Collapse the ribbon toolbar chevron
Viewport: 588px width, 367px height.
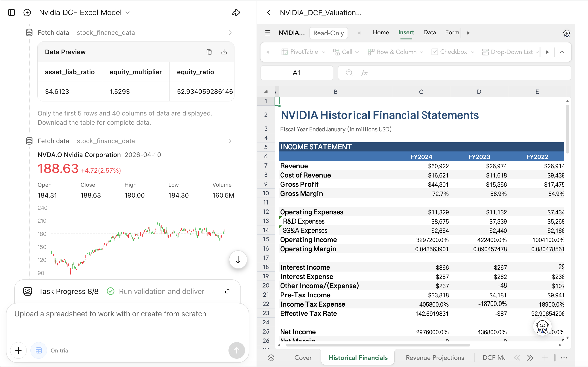(562, 52)
